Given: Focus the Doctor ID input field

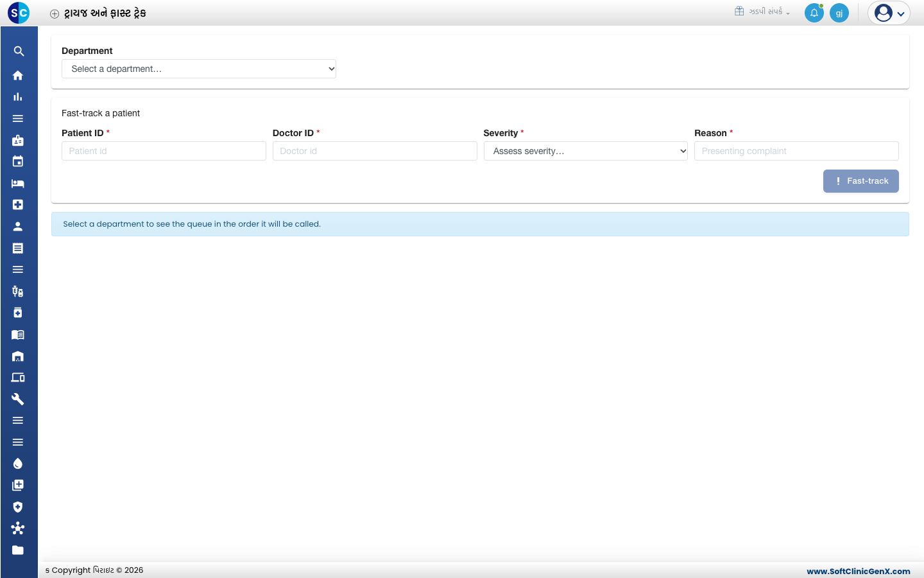Looking at the screenshot, I should click(x=375, y=151).
